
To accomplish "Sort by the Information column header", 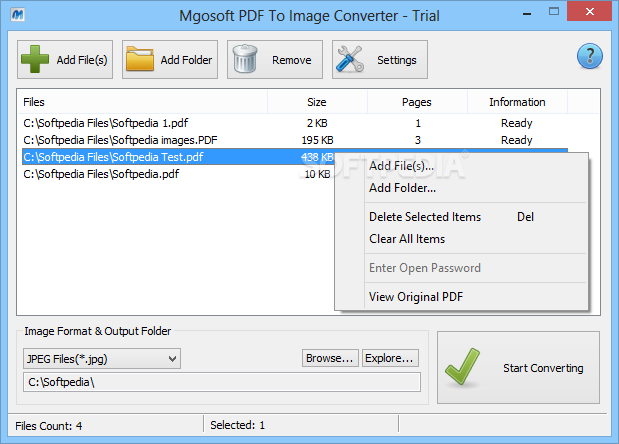I will (x=517, y=102).
